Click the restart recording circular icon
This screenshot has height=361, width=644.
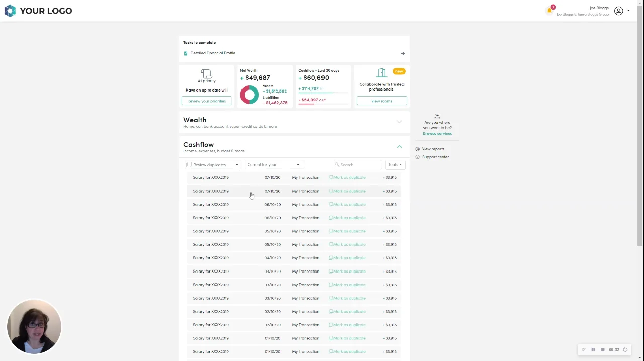625,350
